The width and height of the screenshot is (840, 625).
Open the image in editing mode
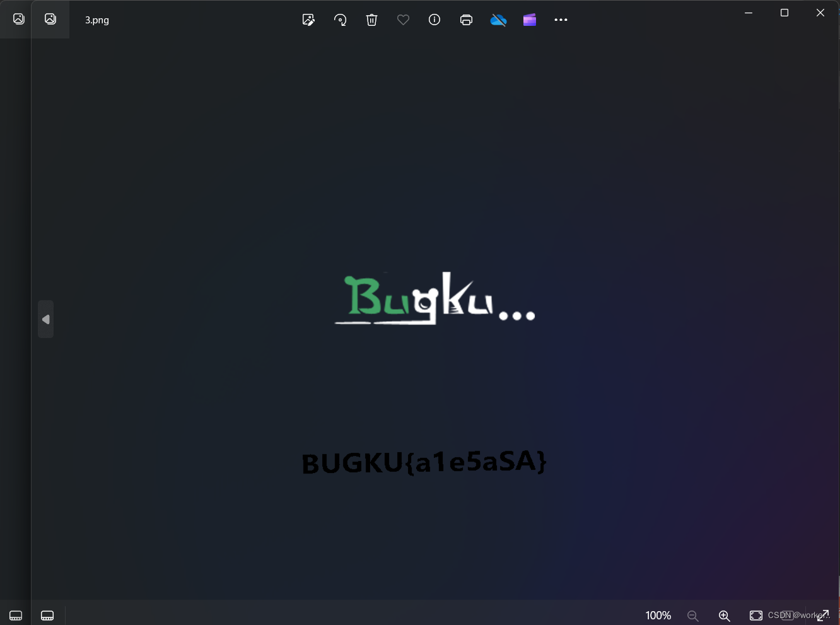(308, 20)
